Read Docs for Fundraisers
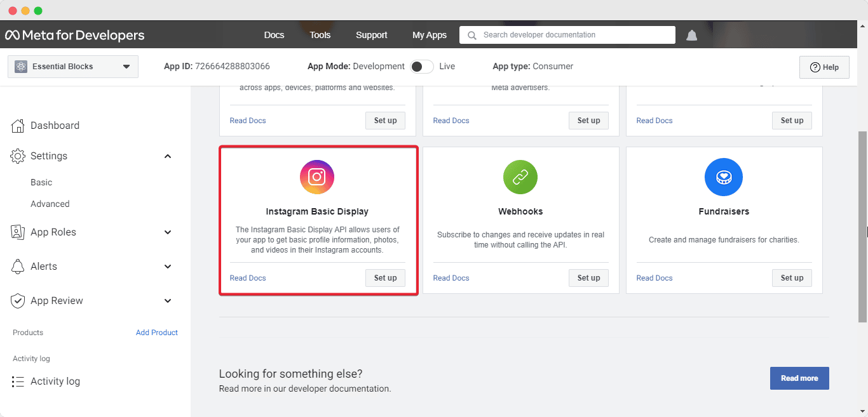The width and height of the screenshot is (868, 417). point(654,278)
